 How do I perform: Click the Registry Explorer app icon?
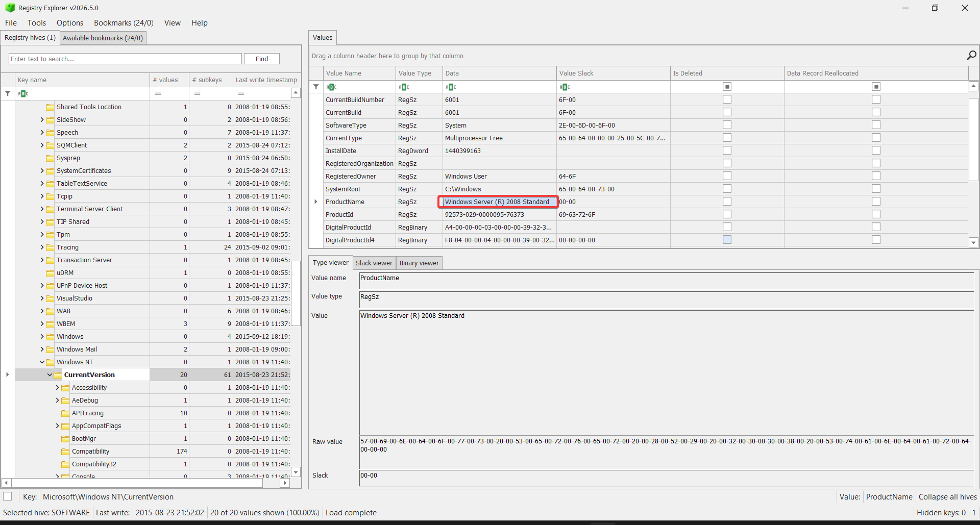10,8
